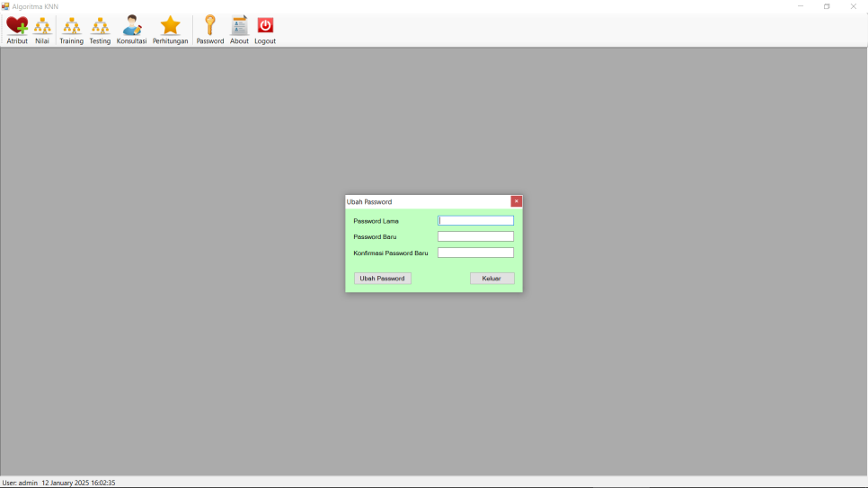Image resolution: width=868 pixels, height=488 pixels.
Task: Click the Keluar button
Action: click(x=492, y=279)
